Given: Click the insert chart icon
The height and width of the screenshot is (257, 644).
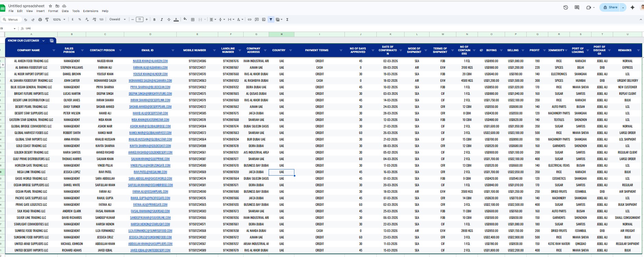Looking at the screenshot, I should [x=264, y=20].
